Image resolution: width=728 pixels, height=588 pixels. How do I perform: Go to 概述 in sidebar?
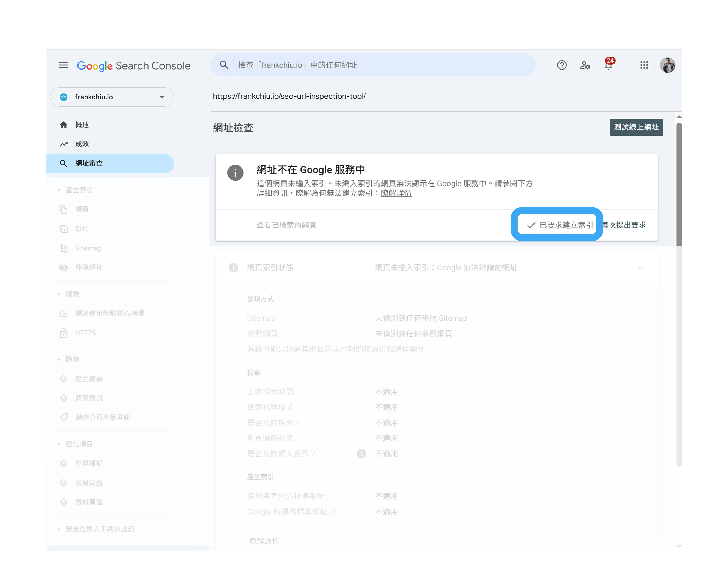(82, 125)
